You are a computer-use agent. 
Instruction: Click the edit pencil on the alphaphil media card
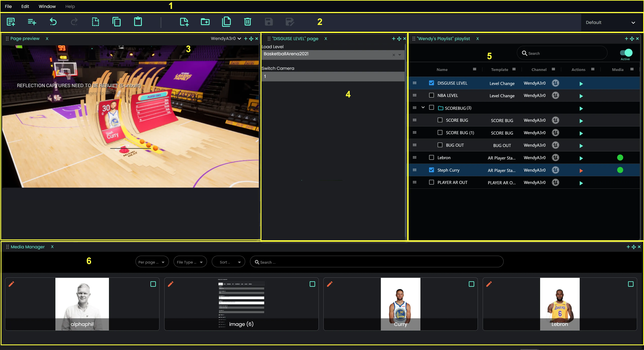tap(11, 284)
